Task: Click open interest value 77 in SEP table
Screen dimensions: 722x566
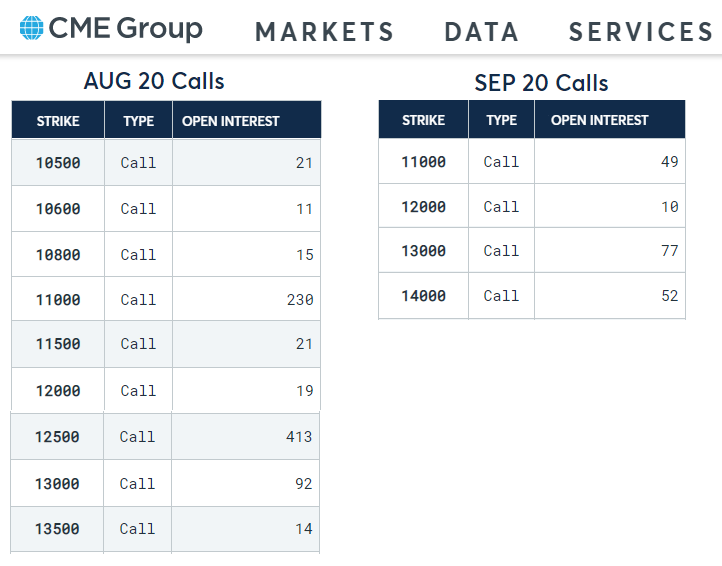Action: click(x=669, y=251)
